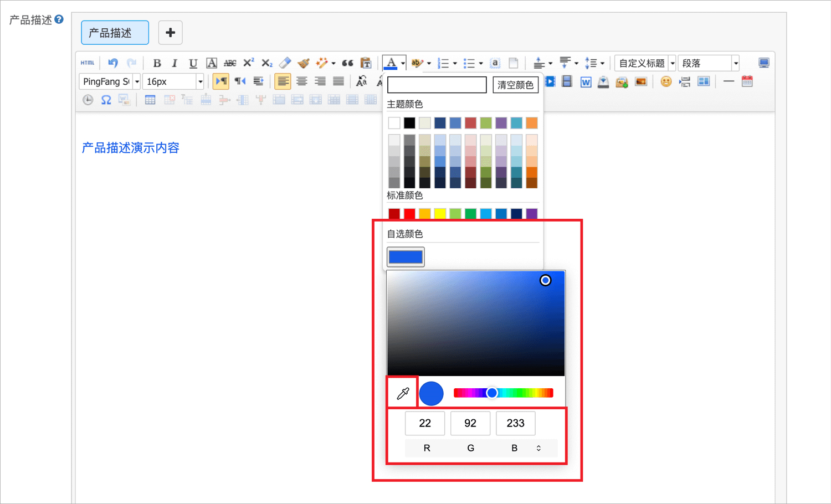
Task: Toggle bold formatting
Action: point(157,63)
